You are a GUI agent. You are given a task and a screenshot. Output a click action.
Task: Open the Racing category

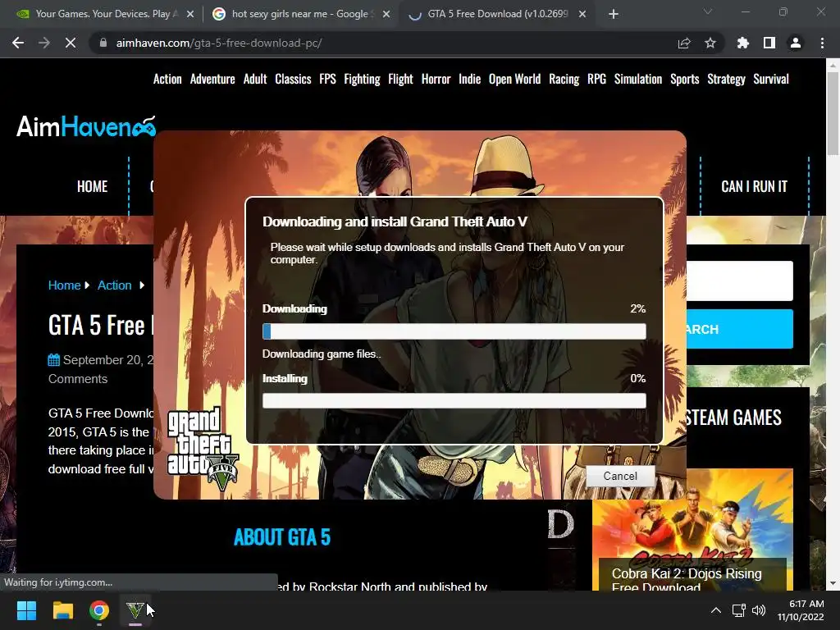564,80
